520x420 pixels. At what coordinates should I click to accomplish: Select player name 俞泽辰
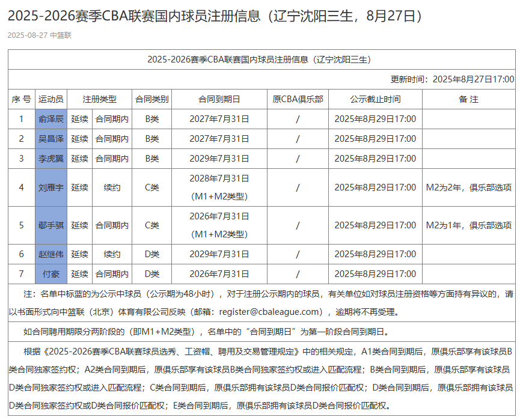[x=50, y=119]
